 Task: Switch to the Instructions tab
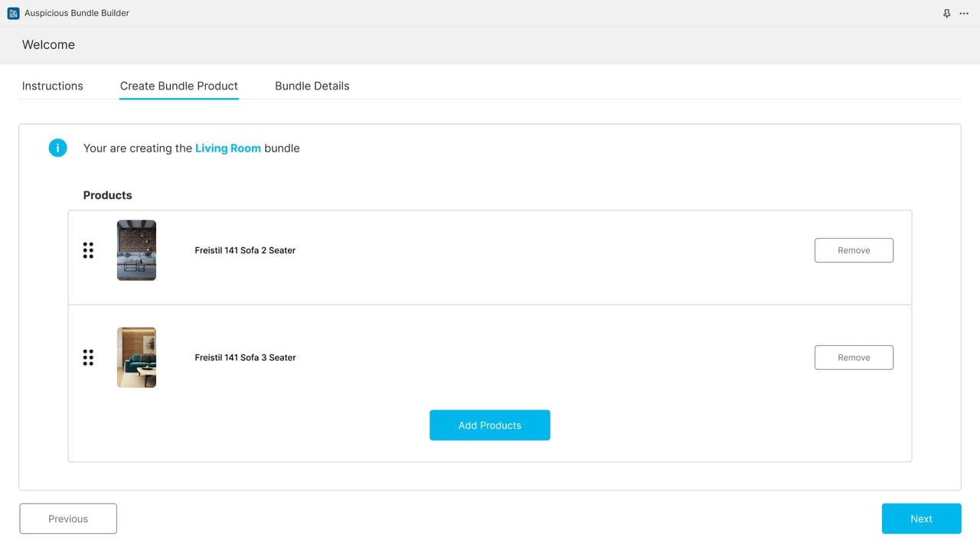52,86
